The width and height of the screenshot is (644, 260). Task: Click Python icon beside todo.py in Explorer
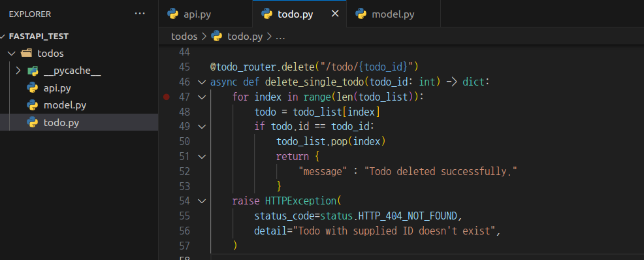point(33,122)
